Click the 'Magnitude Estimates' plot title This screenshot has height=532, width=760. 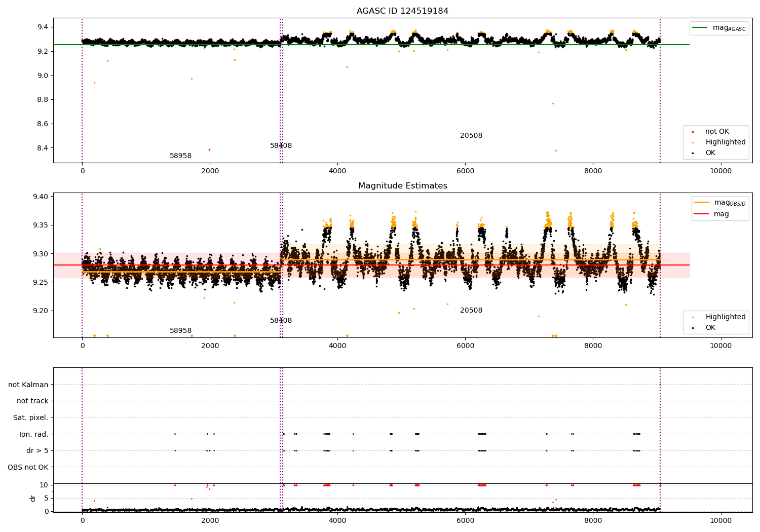[402, 186]
